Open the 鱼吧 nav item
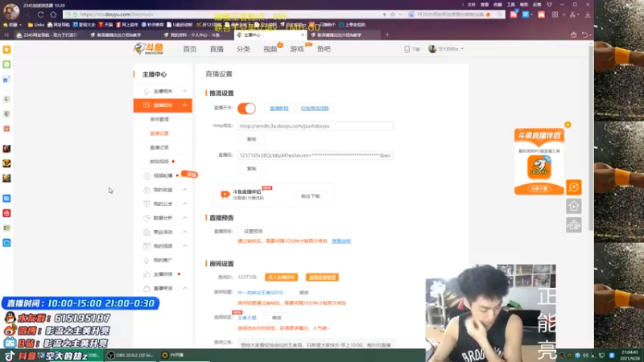This screenshot has width=644, height=362. coord(324,49)
